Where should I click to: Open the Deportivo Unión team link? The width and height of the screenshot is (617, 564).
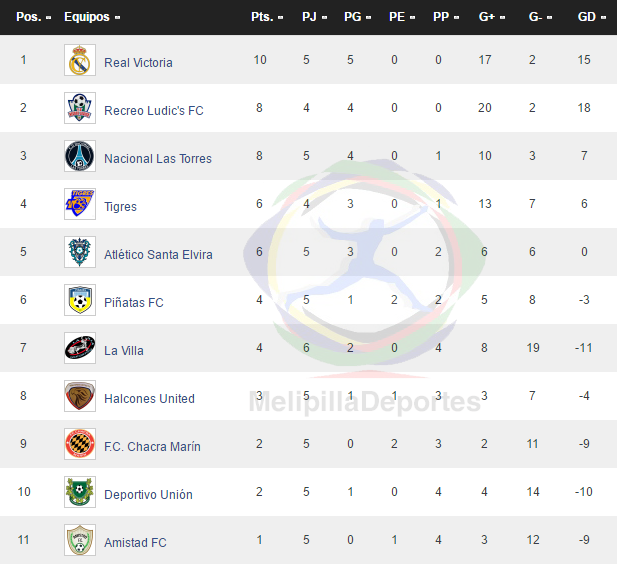pos(148,494)
